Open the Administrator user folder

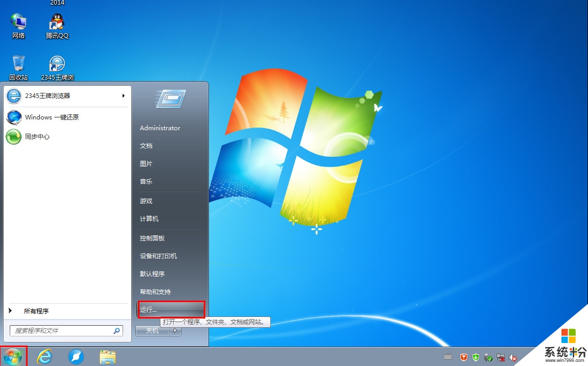point(160,128)
